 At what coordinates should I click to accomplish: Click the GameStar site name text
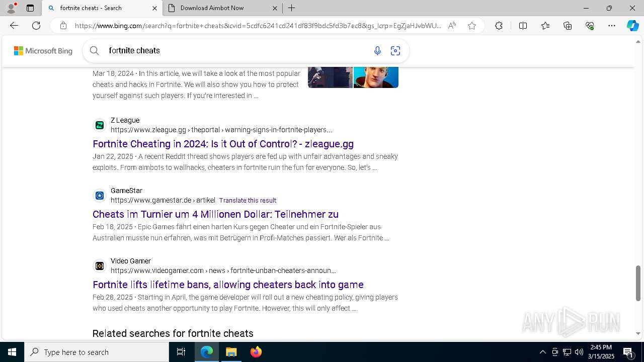(126, 191)
